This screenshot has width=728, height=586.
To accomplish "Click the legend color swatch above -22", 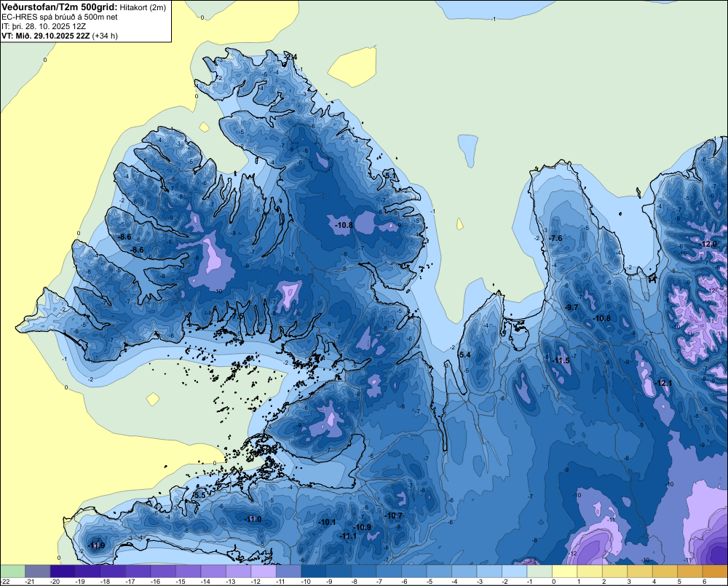I will tap(12, 571).
